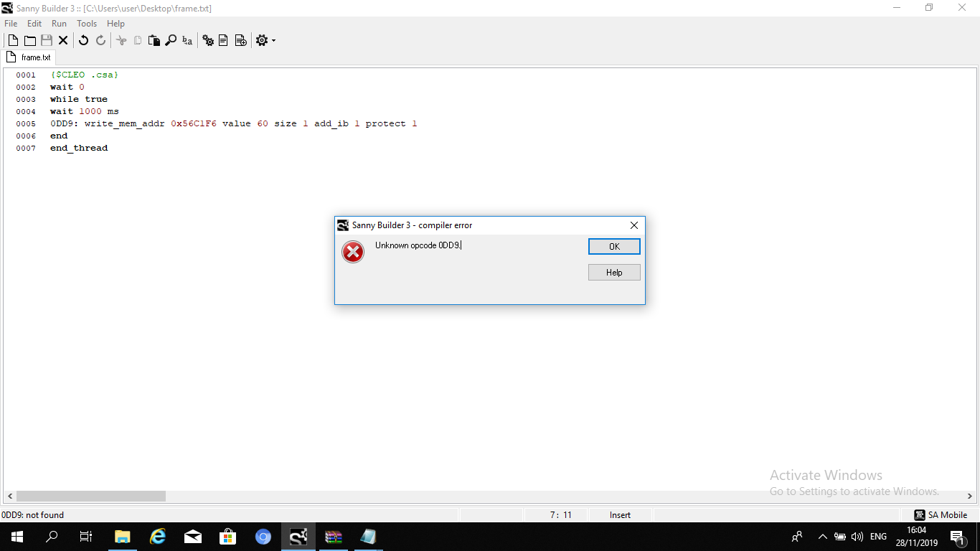Launch Chrome from the taskbar
Viewport: 980px width, 551px height.
(x=263, y=537)
